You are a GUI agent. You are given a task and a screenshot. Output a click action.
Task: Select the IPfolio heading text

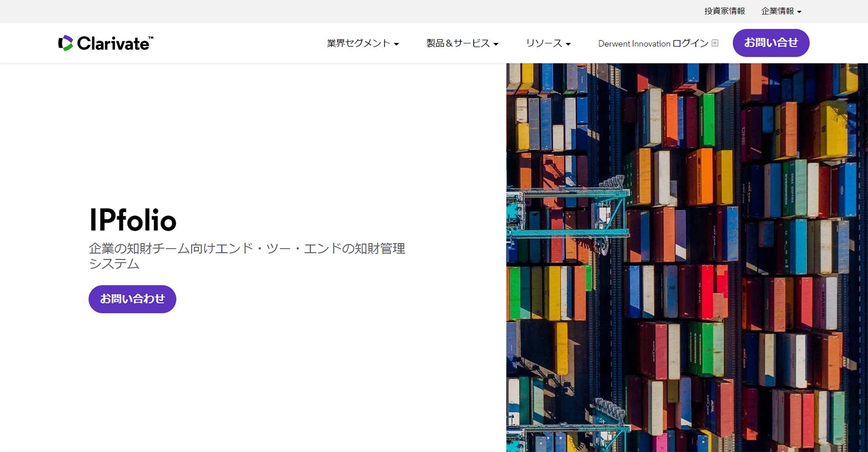133,221
